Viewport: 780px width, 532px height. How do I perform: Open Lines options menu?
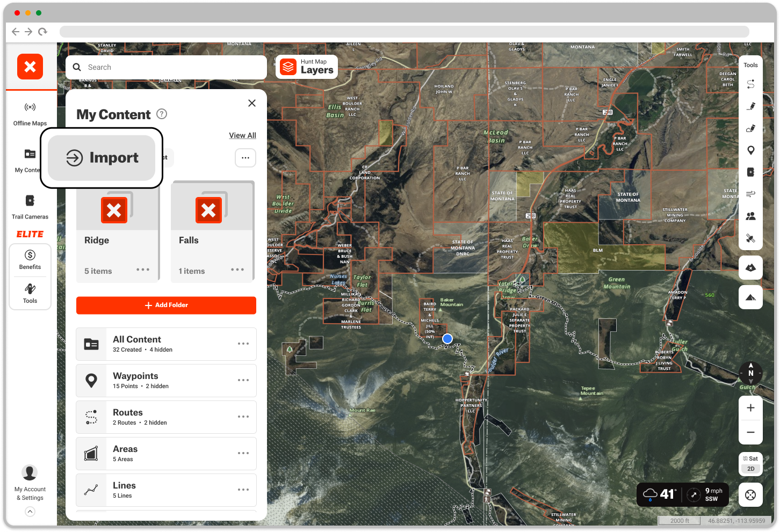[243, 490]
